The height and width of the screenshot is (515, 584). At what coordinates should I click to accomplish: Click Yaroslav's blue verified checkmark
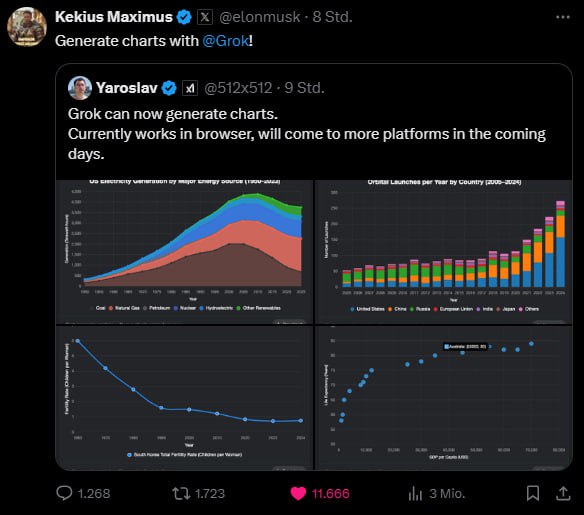(169, 88)
